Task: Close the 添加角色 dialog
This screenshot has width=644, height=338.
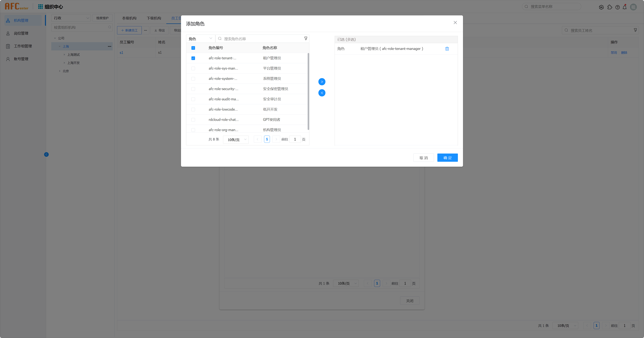Action: (x=455, y=23)
